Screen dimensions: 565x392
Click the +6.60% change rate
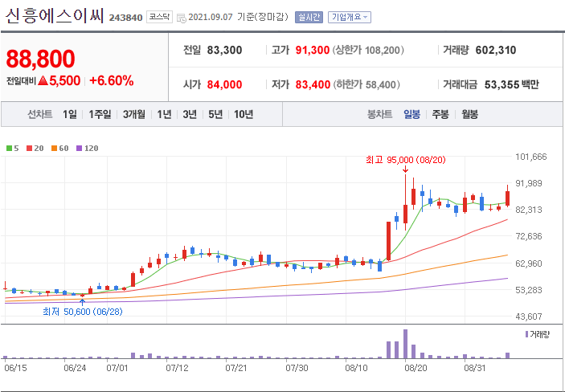pyautogui.click(x=112, y=80)
